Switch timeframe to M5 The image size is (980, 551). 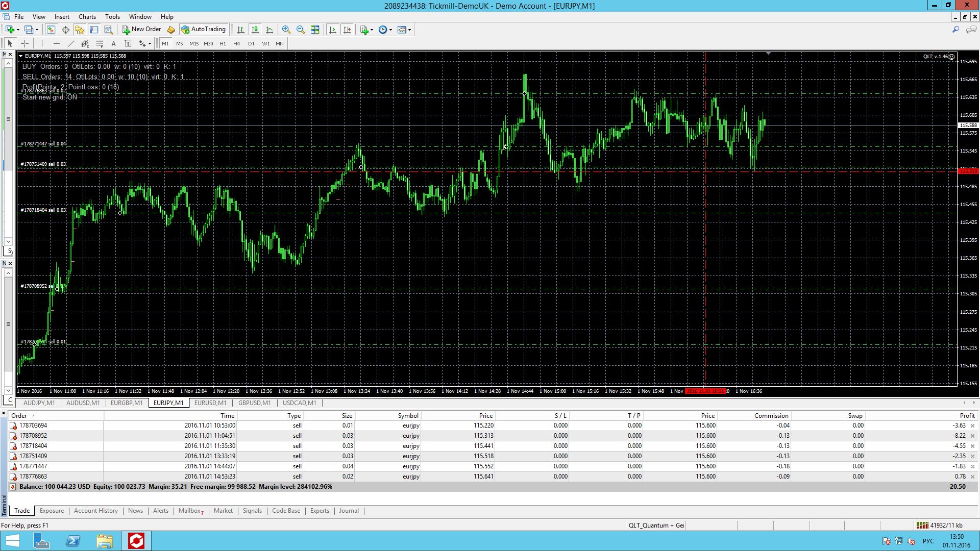click(180, 43)
